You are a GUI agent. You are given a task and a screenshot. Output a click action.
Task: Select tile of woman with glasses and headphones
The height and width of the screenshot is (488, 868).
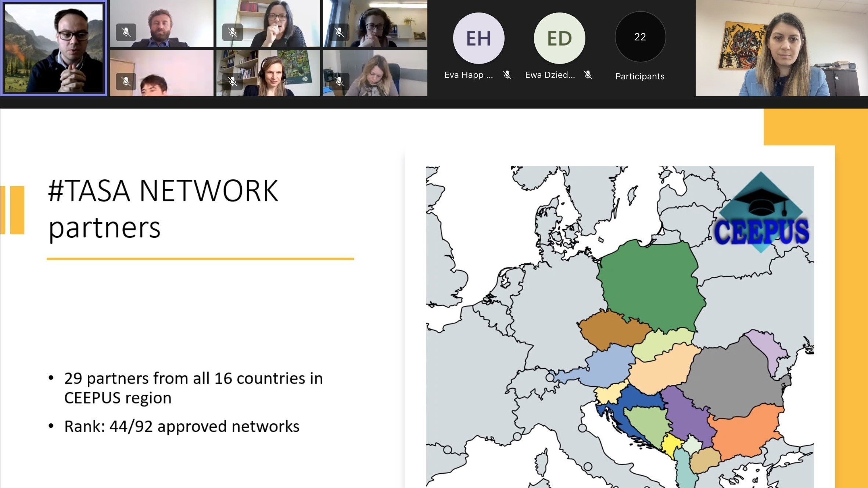(375, 24)
